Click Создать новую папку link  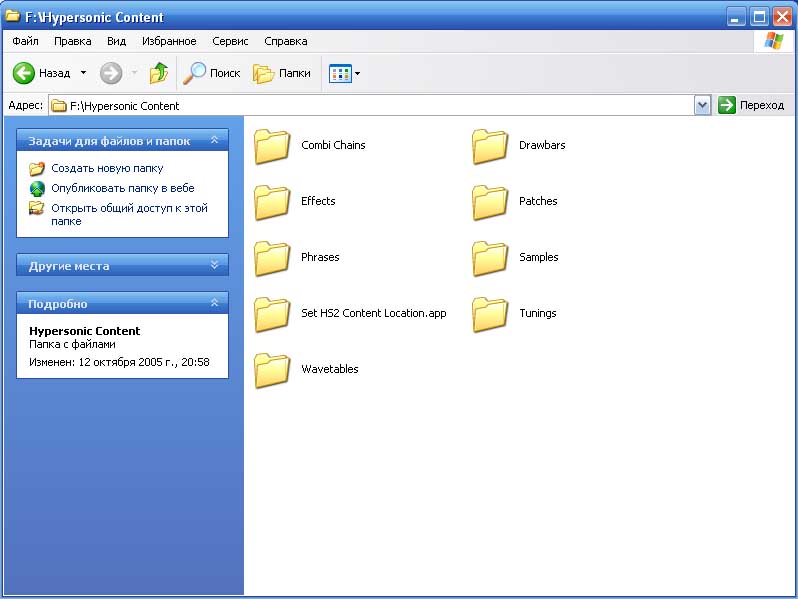pos(107,168)
